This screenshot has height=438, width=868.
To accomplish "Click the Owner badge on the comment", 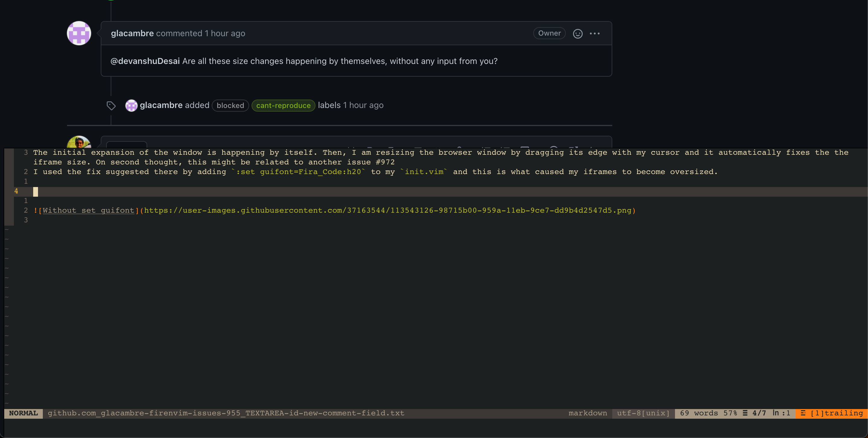I will [x=549, y=33].
